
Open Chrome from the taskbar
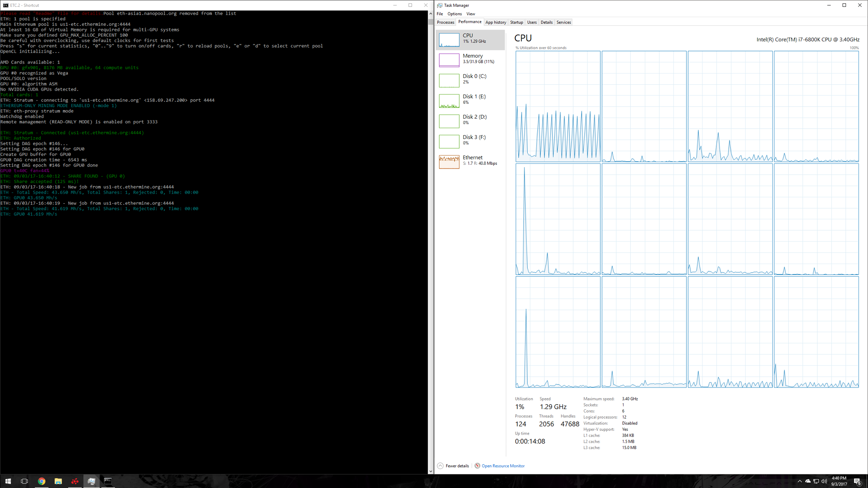coord(42,481)
